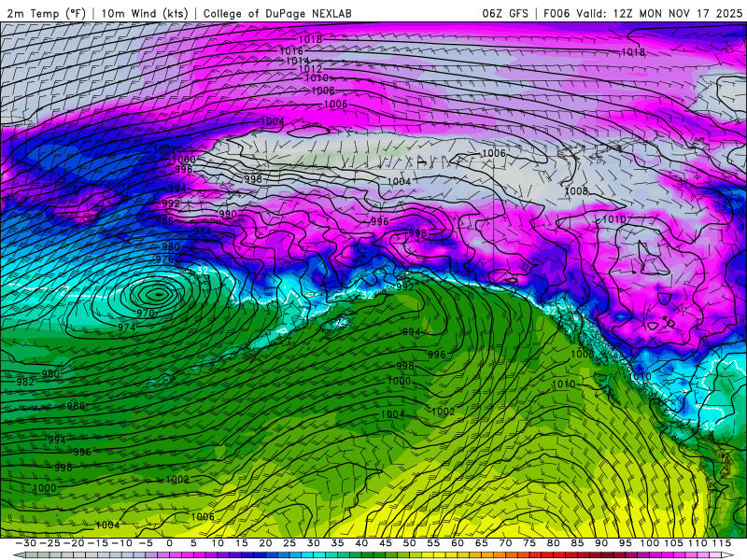Click the 35 color scale label

337,543
